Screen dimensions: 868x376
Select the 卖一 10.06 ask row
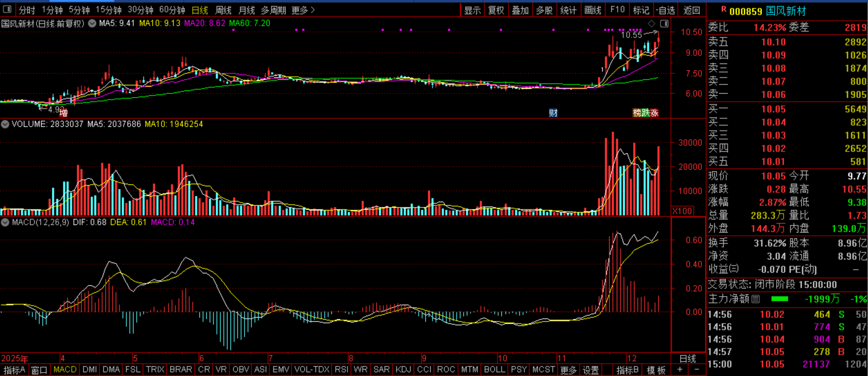point(787,94)
